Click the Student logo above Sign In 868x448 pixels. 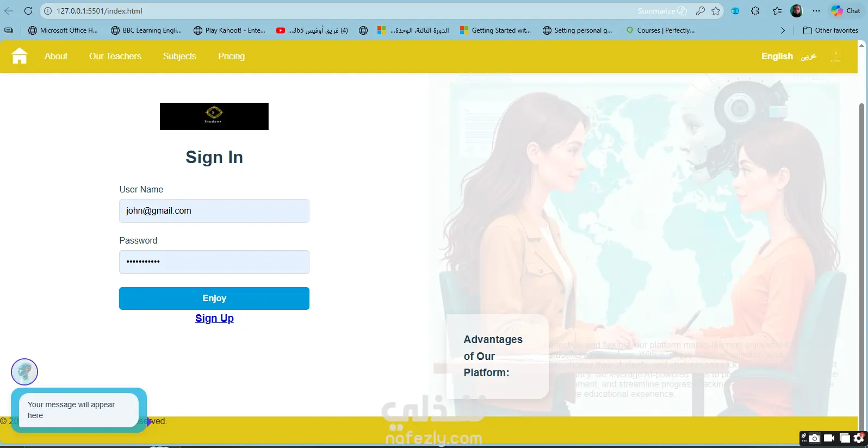pyautogui.click(x=214, y=116)
